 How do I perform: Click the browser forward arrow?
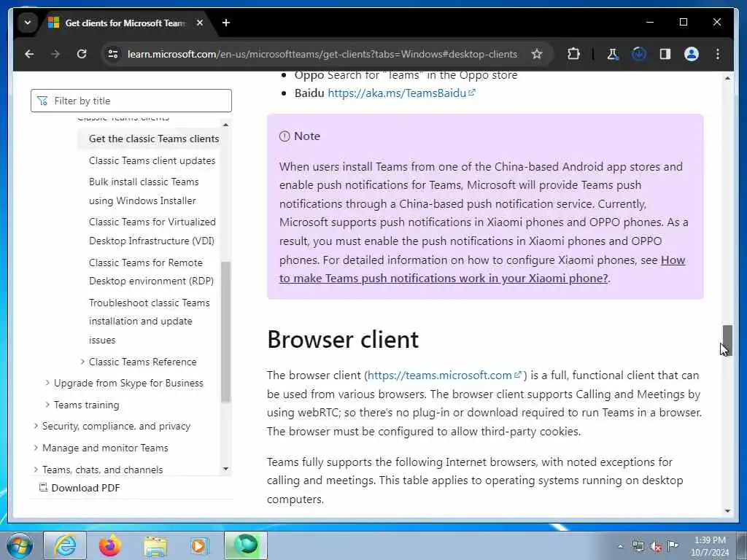(55, 54)
